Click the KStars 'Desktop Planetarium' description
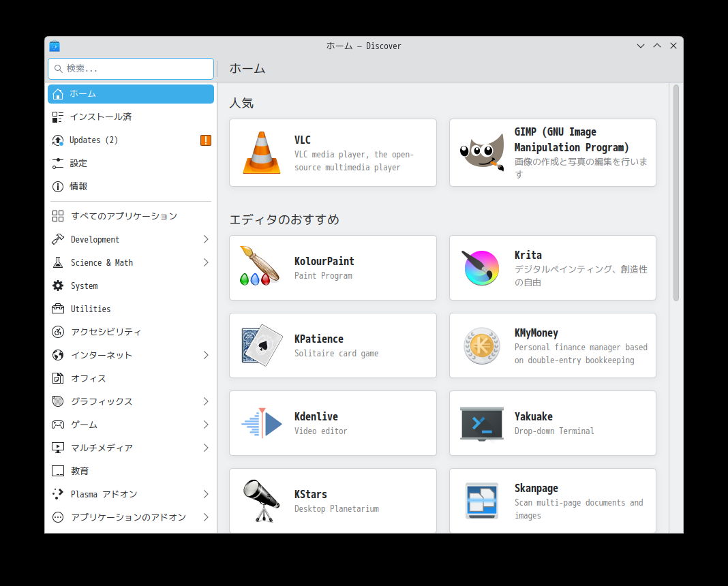 pyautogui.click(x=337, y=509)
